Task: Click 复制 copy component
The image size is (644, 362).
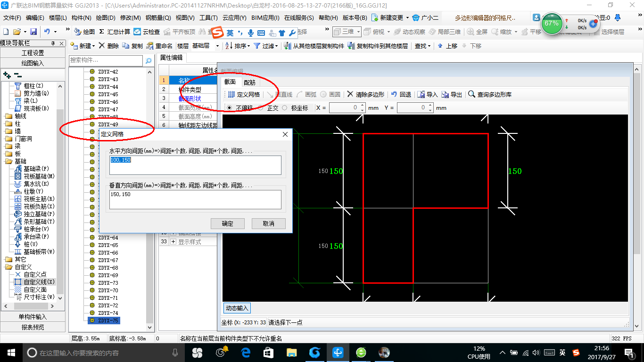Action: 132,46
